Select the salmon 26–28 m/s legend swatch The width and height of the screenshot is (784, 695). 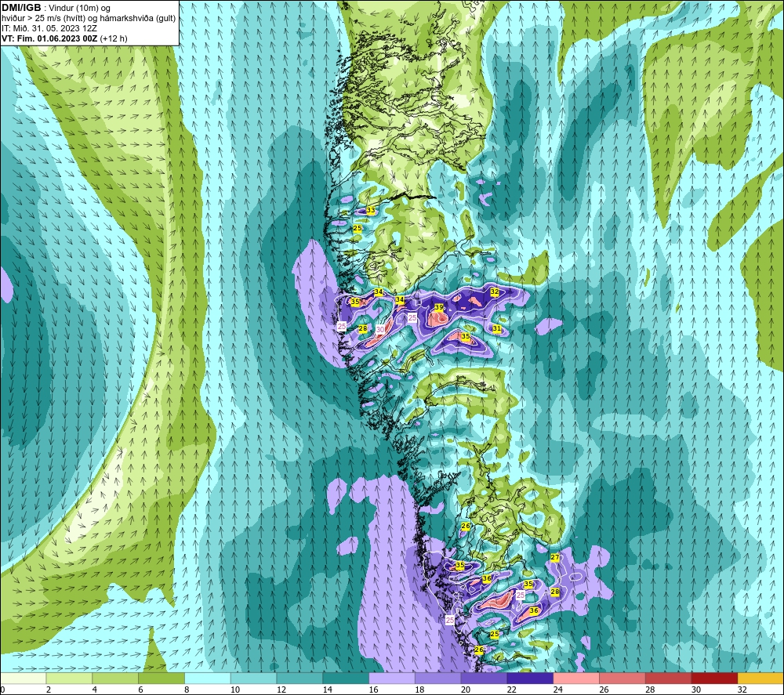622,678
